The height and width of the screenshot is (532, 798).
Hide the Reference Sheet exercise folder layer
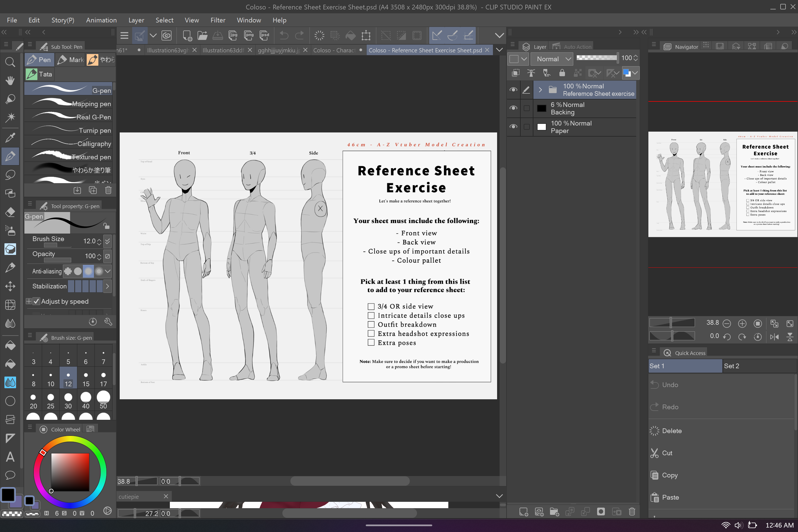tap(513, 89)
